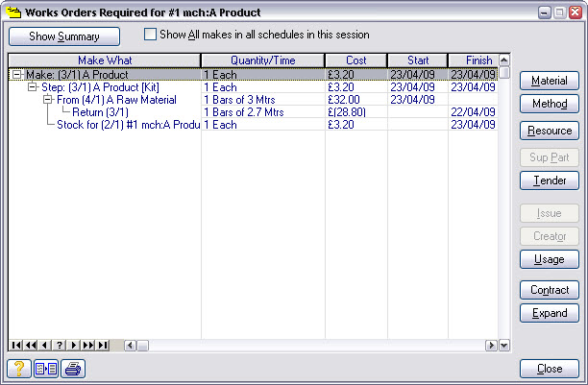This screenshot has width=588, height=385.
Task: Click the printer icon
Action: pyautogui.click(x=73, y=369)
